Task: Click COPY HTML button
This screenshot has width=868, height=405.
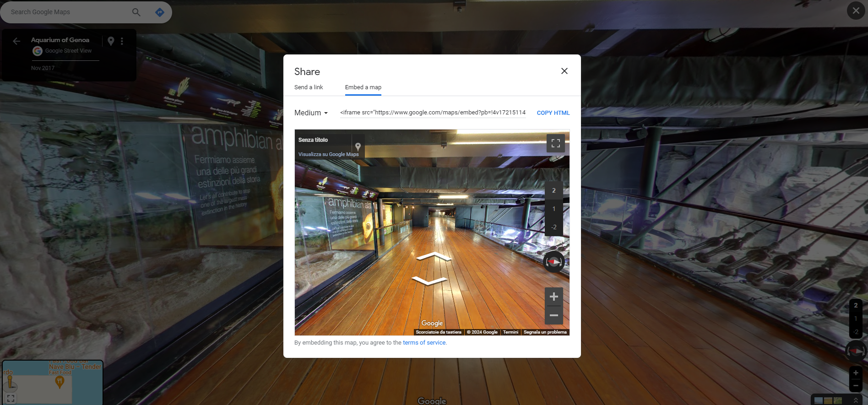Action: pos(553,113)
